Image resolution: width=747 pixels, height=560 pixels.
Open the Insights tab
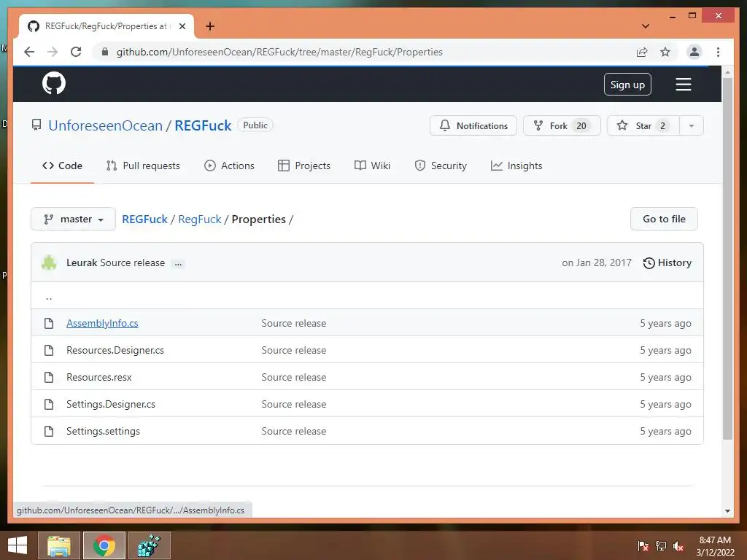516,166
